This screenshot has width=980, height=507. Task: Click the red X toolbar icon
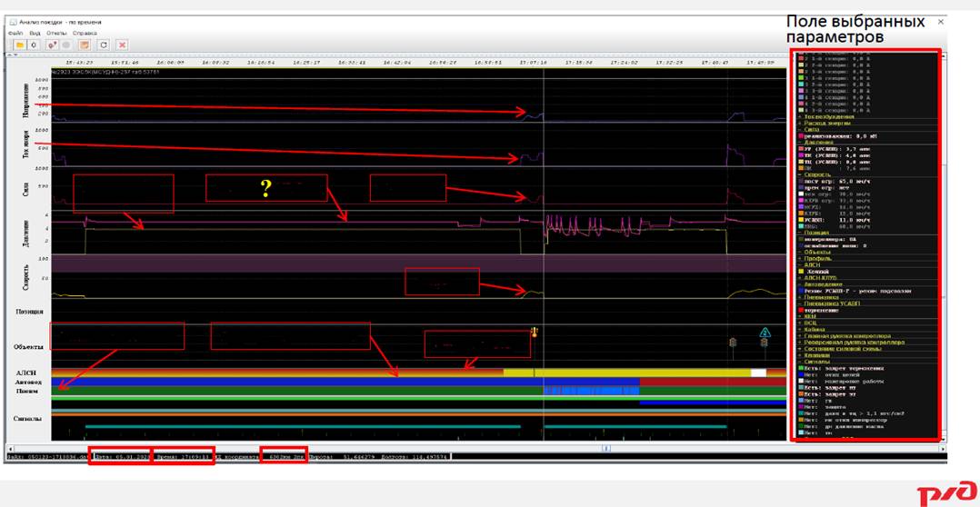click(x=122, y=45)
